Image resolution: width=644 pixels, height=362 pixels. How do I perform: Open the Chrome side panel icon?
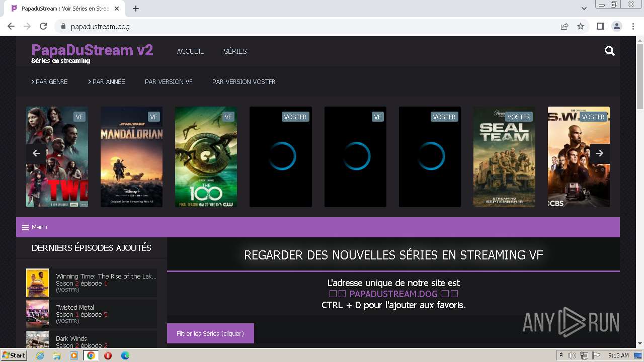click(600, 26)
